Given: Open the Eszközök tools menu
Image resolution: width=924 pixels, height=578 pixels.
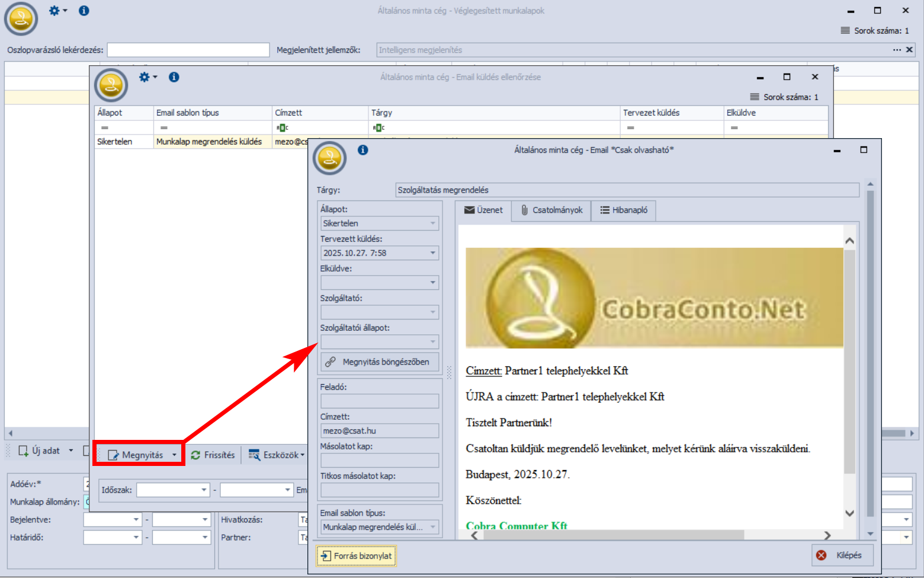Looking at the screenshot, I should click(x=277, y=455).
